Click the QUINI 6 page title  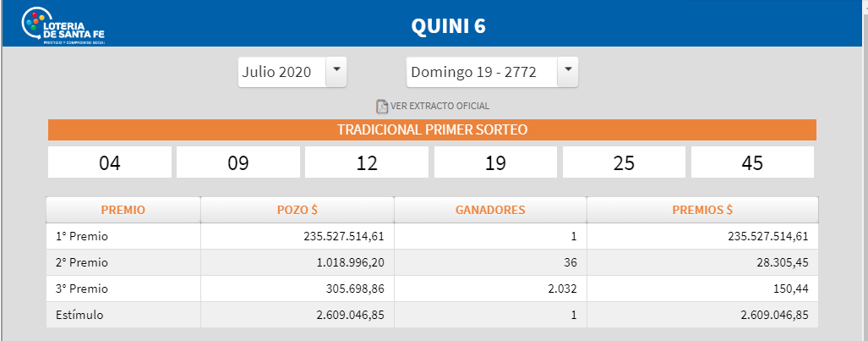(448, 26)
